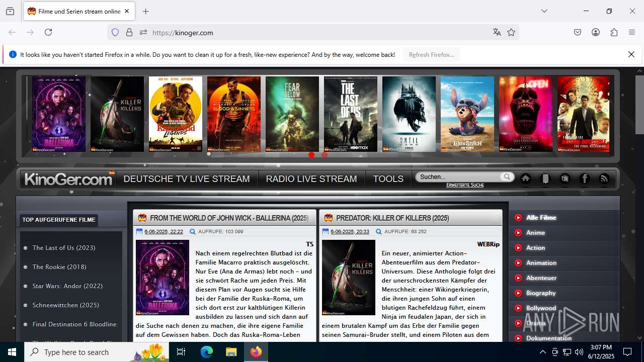Click Until Dawn poster in carousel
Viewport: 644px width, 362px height.
[x=409, y=114]
